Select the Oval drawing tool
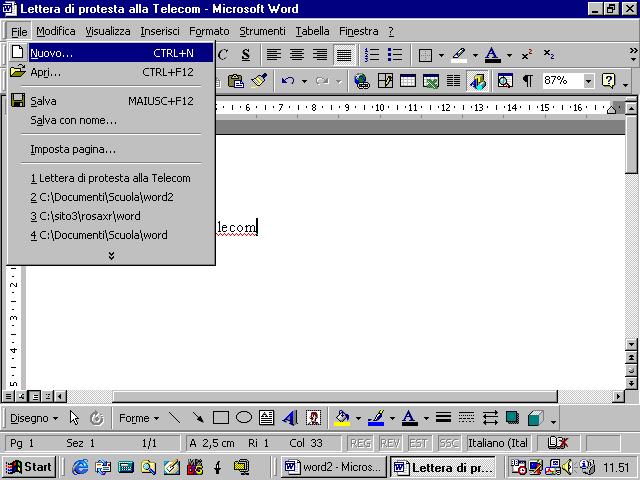Viewport: 640px width, 480px height. coord(244,418)
